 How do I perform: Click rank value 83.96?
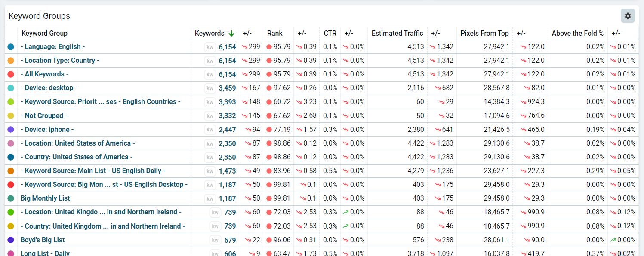coord(282,171)
